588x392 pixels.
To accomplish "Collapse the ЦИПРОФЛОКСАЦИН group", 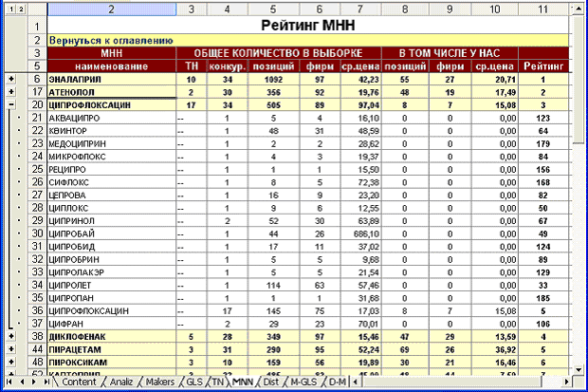I will (11, 104).
